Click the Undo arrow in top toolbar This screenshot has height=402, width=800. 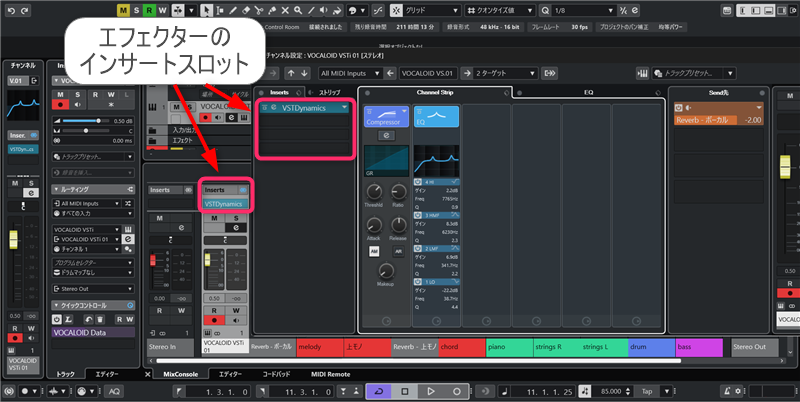click(11, 10)
